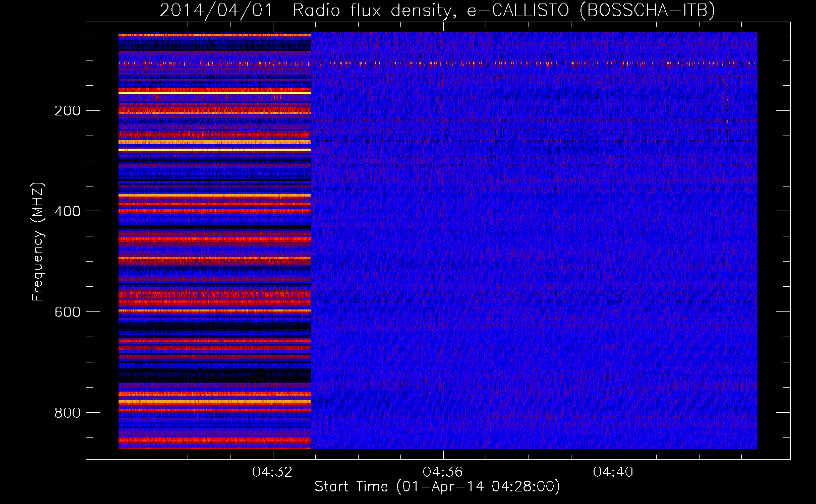This screenshot has width=816, height=504.
Task: Click the 04:36 time tick label
Action: pyautogui.click(x=443, y=472)
